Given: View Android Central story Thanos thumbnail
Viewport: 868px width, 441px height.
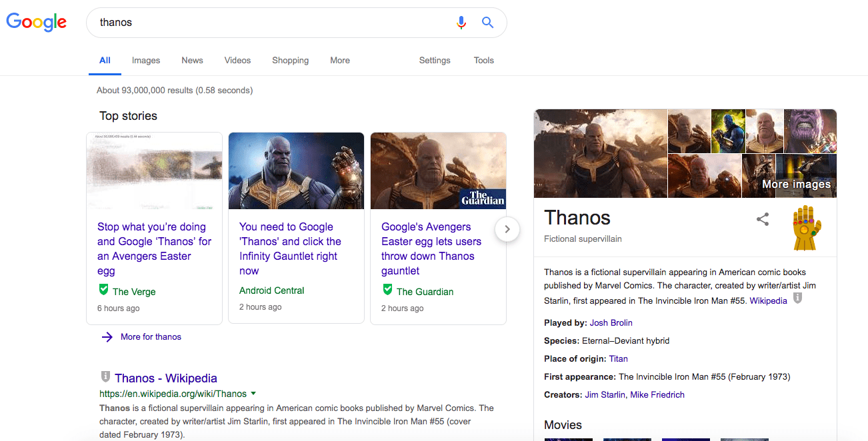Looking at the screenshot, I should tap(296, 171).
